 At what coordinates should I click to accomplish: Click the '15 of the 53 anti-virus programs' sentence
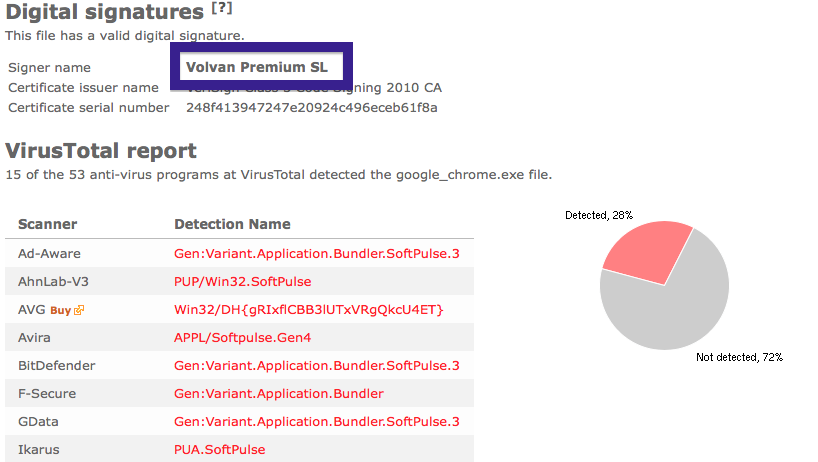click(279, 175)
